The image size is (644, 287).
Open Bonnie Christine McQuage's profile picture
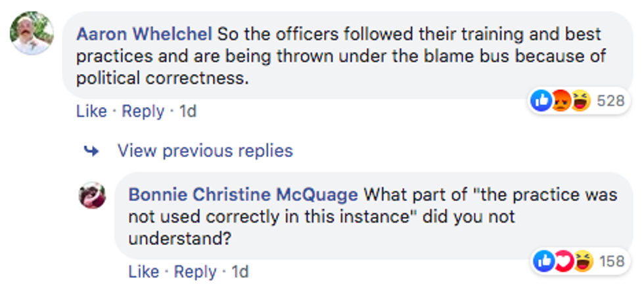coord(93,195)
